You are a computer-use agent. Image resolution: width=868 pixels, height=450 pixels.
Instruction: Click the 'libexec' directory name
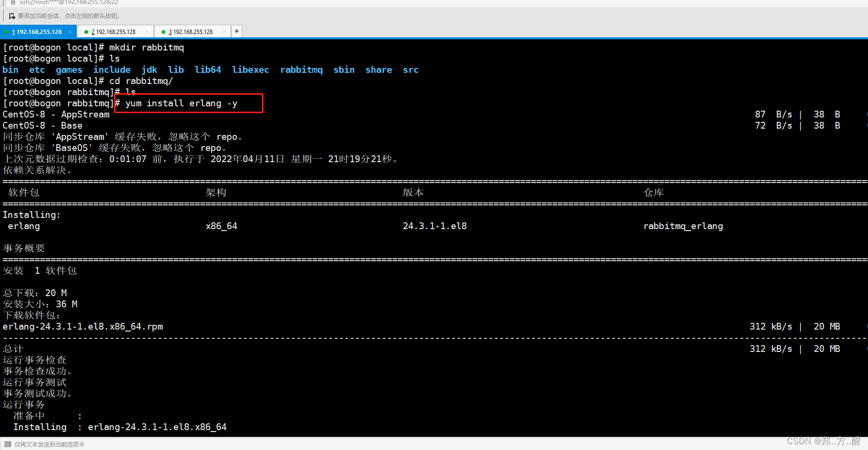tap(250, 70)
